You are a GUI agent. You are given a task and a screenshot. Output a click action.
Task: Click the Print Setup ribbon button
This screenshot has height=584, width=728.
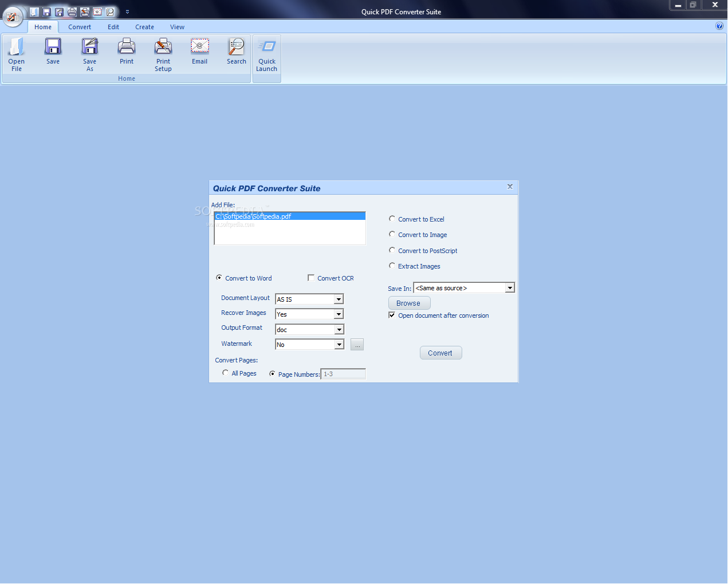pos(163,54)
